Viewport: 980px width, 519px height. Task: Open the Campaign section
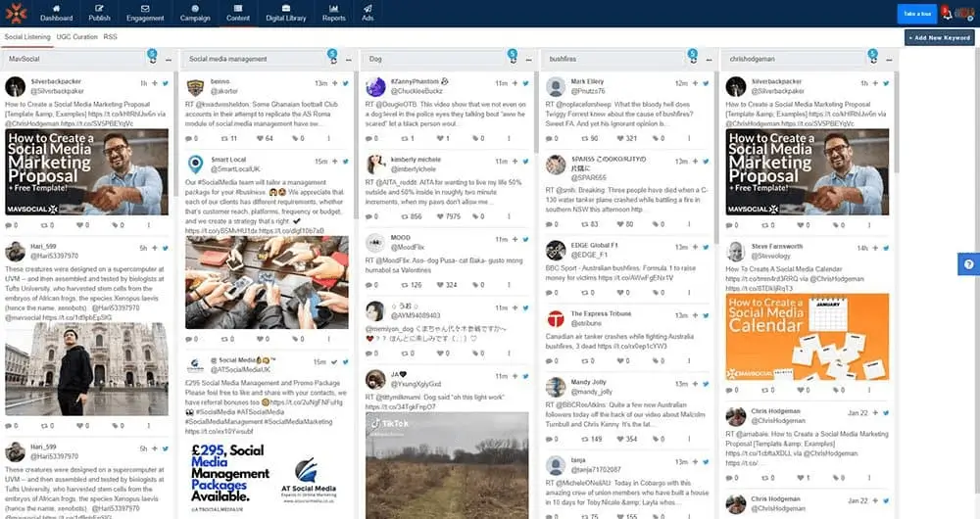point(195,13)
